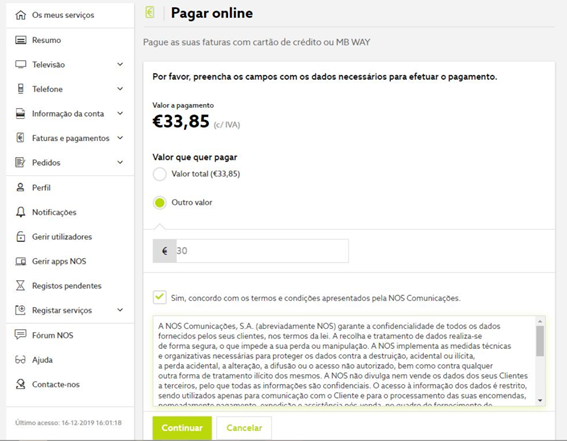Click the green euro icon beside Pagar online
The height and width of the screenshot is (441, 567).
(x=150, y=12)
